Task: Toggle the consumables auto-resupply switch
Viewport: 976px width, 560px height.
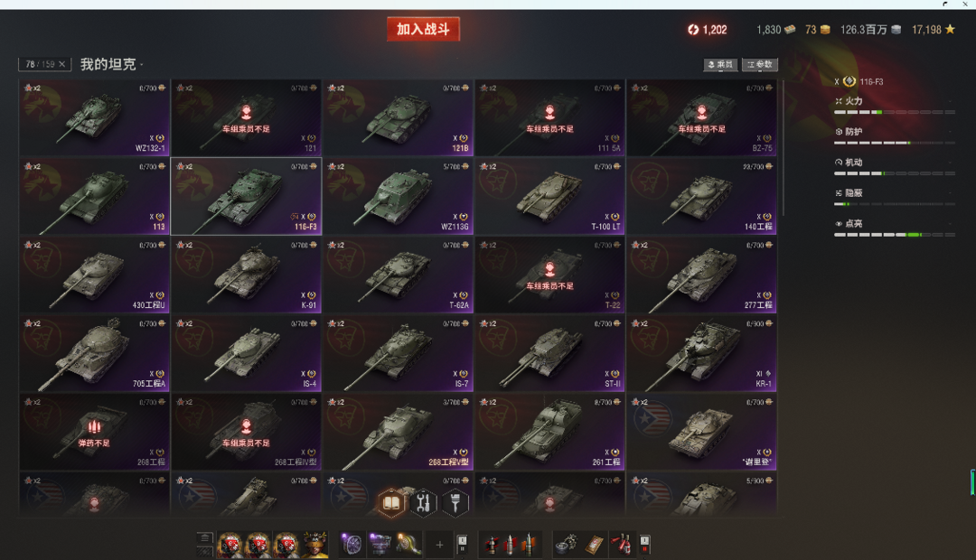Action: click(645, 545)
